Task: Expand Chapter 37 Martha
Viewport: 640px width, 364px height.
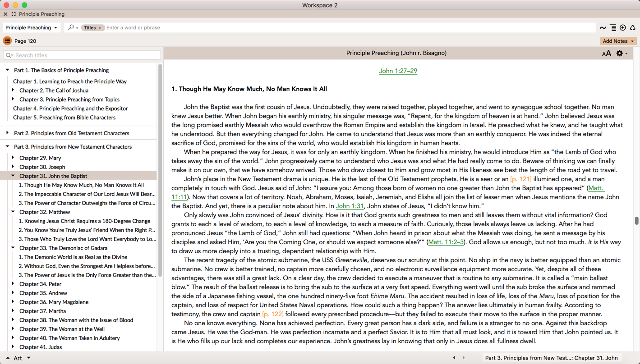Action: [13, 311]
